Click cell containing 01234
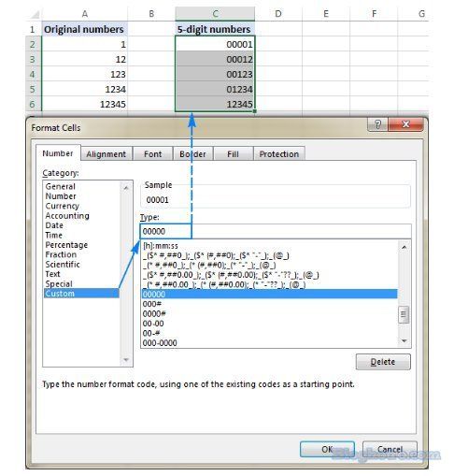Image resolution: width=454 pixels, height=476 pixels. tap(215, 89)
